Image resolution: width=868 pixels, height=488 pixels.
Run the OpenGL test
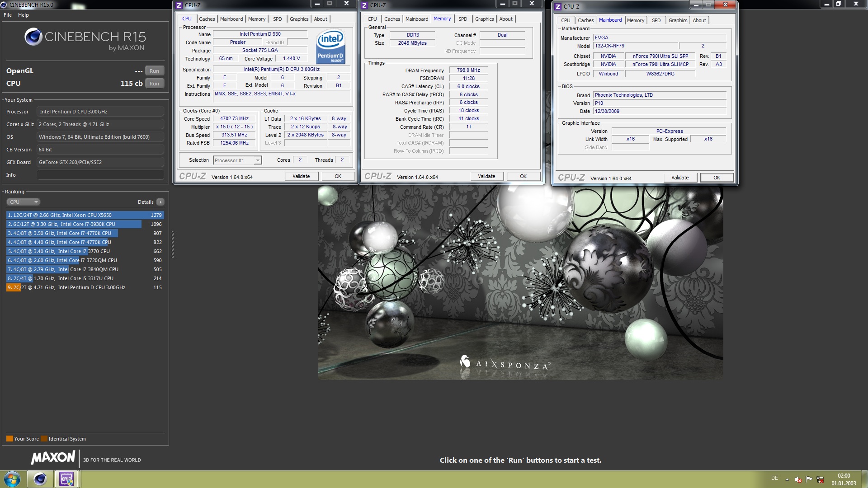point(154,71)
